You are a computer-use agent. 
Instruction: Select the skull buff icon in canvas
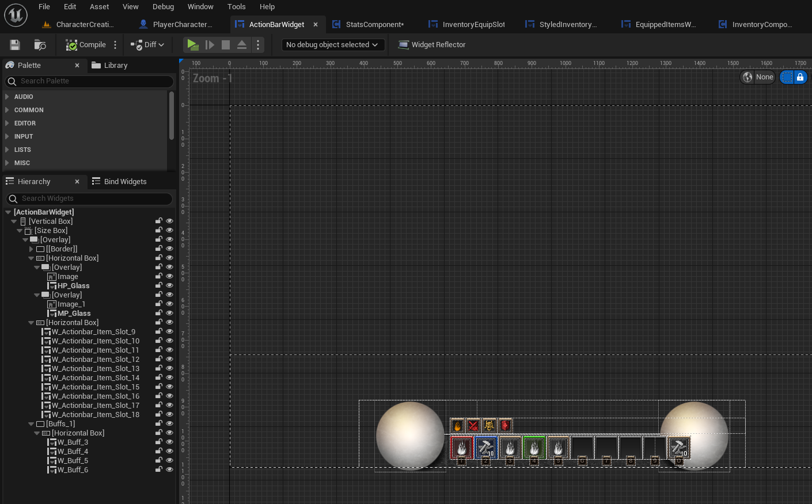click(489, 426)
